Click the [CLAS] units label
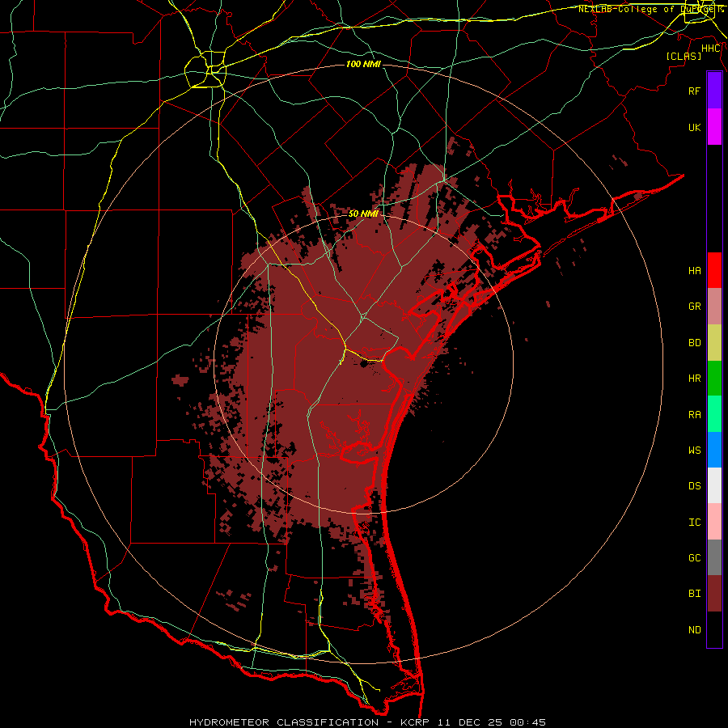 pos(684,56)
